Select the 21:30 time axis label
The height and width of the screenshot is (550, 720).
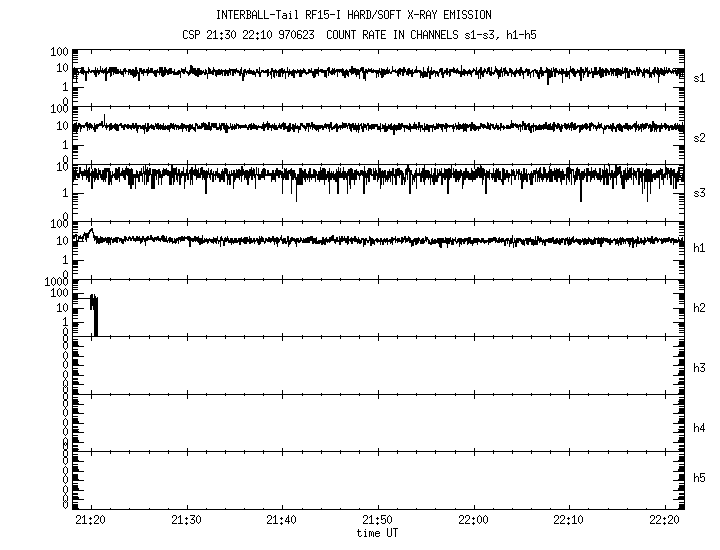pyautogui.click(x=187, y=520)
